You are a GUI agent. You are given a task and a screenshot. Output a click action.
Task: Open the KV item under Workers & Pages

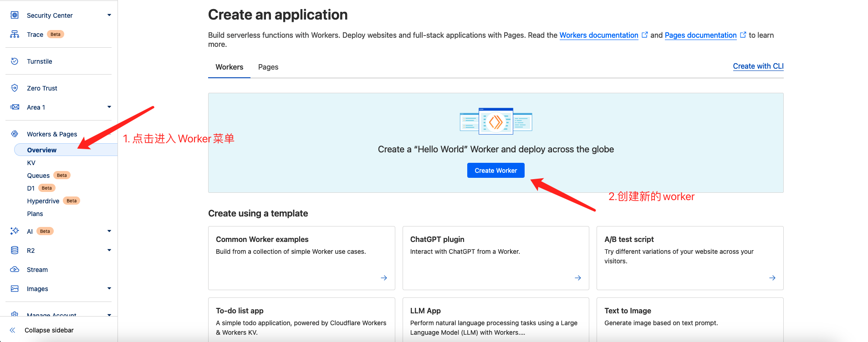coord(31,163)
